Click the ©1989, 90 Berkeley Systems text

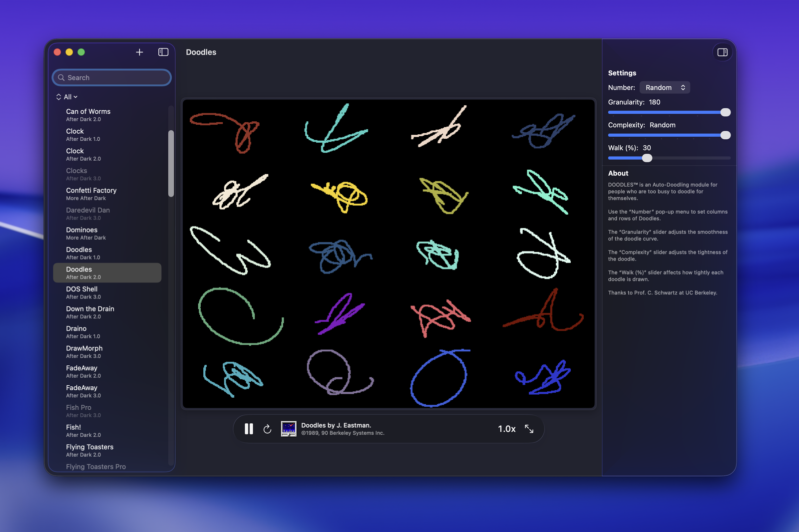343,433
